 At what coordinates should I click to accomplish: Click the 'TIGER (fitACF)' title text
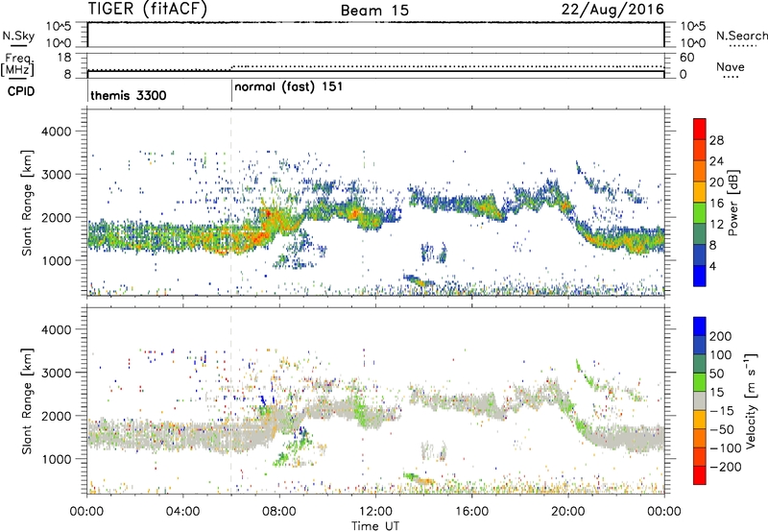(148, 10)
